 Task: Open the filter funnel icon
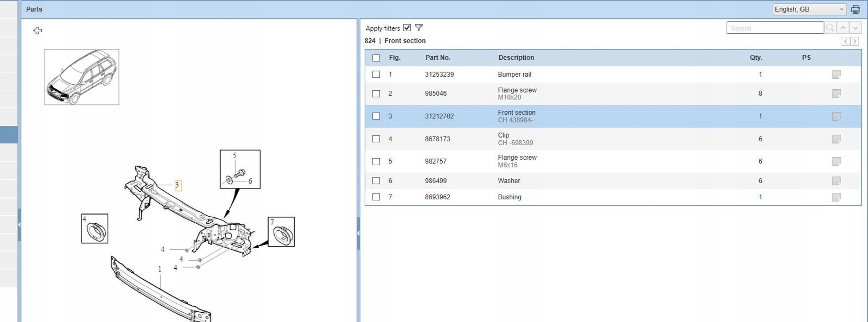pos(419,28)
